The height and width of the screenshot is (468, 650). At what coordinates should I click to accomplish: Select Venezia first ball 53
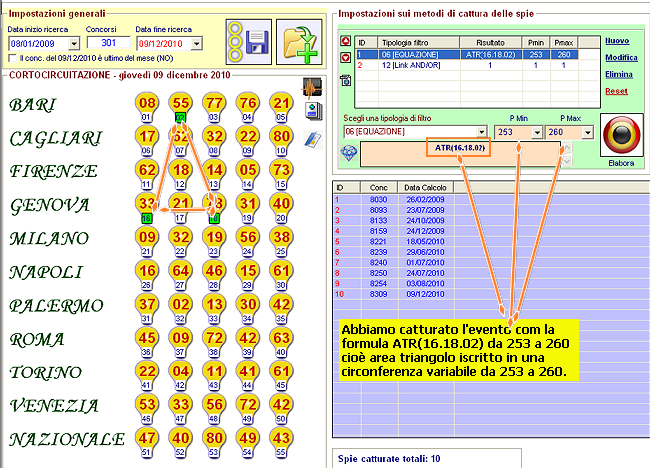tap(147, 405)
